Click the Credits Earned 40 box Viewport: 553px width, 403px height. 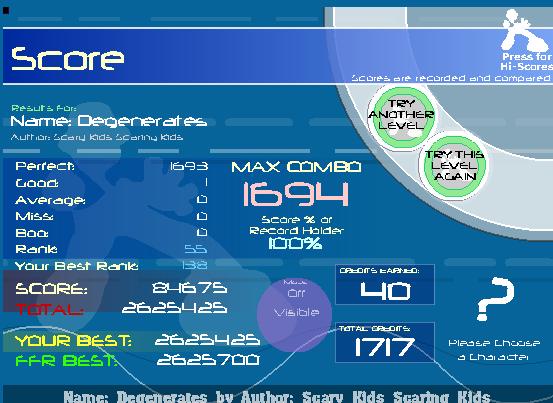pyautogui.click(x=385, y=285)
